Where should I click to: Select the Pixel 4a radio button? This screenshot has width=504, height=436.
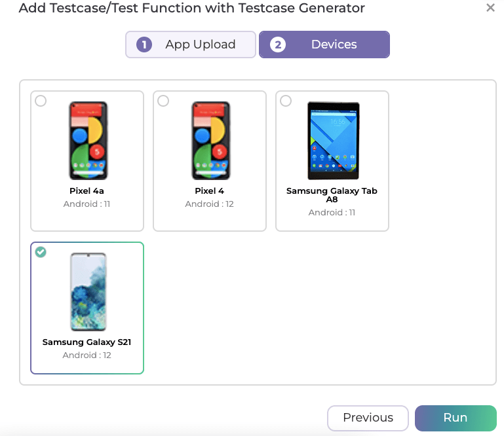pos(41,101)
